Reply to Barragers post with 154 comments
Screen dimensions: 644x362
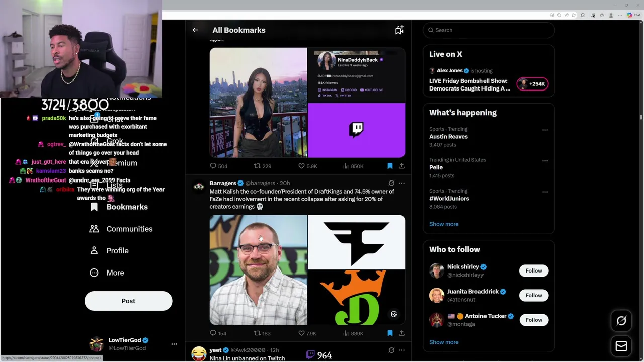(x=218, y=333)
